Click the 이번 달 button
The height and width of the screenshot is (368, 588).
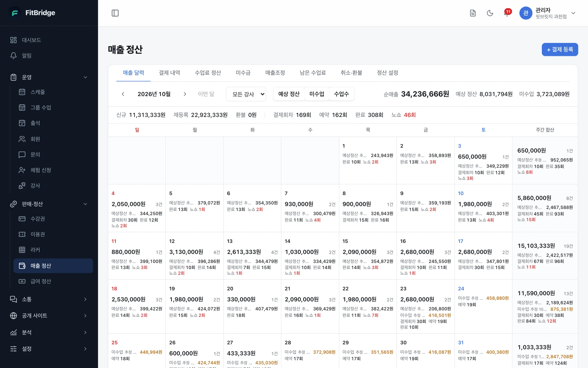(x=206, y=94)
